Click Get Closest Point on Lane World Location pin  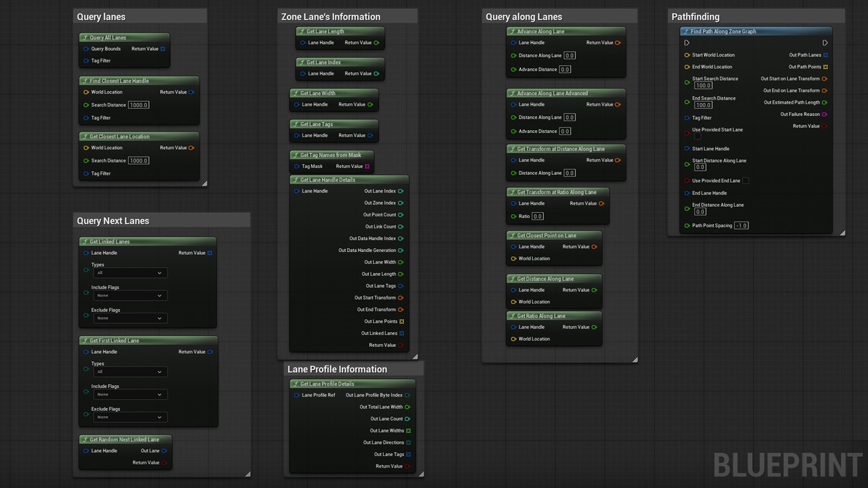[x=514, y=258]
